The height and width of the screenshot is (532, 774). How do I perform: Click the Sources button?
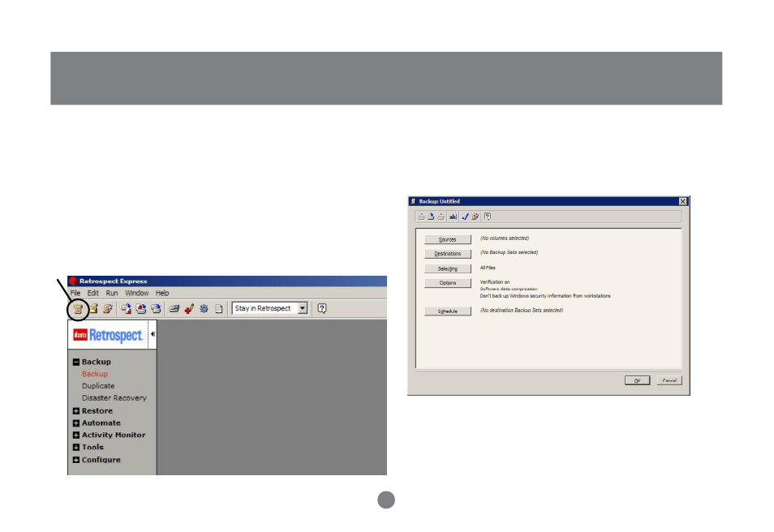(x=448, y=239)
